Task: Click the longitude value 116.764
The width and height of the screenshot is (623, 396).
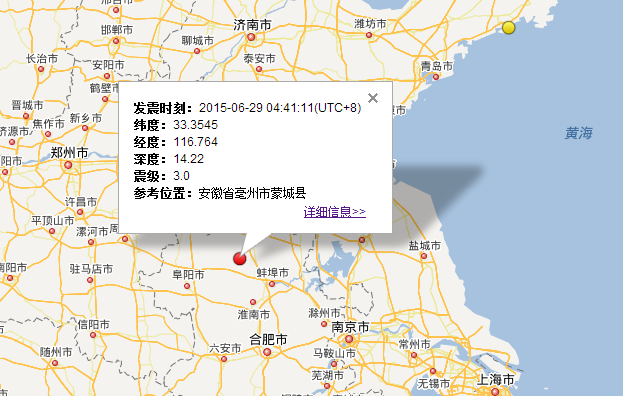Action: click(195, 142)
